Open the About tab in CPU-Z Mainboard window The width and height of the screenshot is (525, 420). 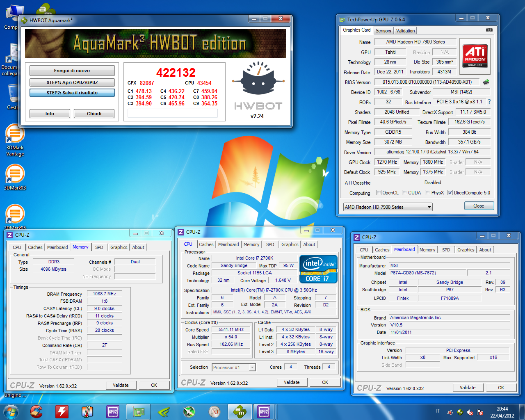[485, 250]
